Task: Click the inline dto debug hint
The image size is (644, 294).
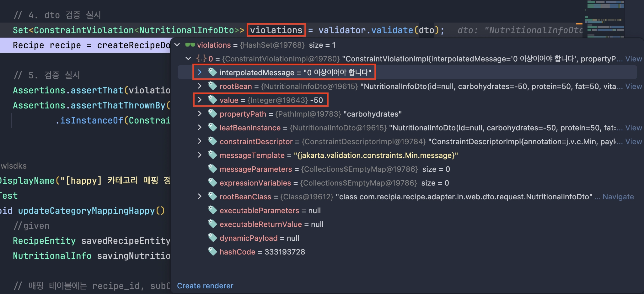Action: pos(520,30)
